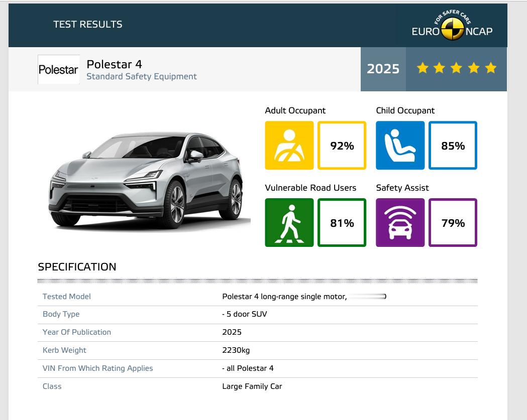The height and width of the screenshot is (420, 527).
Task: Click the Vulnerable Road Users label
Action: pyautogui.click(x=310, y=188)
